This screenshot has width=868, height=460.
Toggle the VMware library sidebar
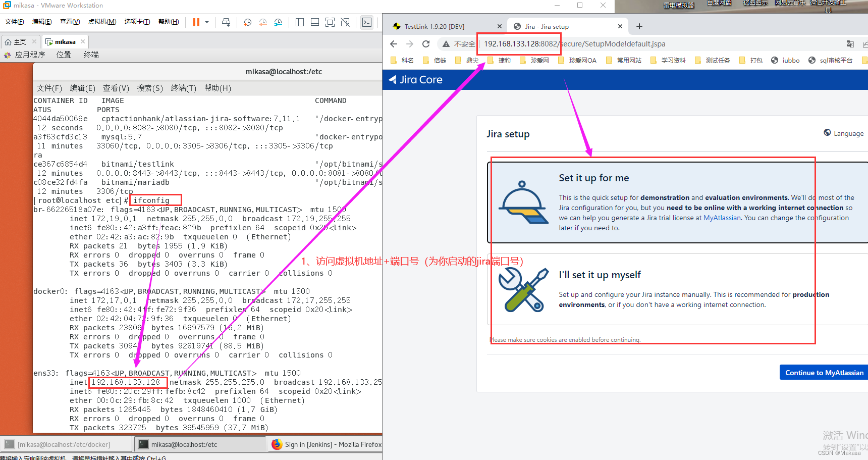click(x=300, y=22)
